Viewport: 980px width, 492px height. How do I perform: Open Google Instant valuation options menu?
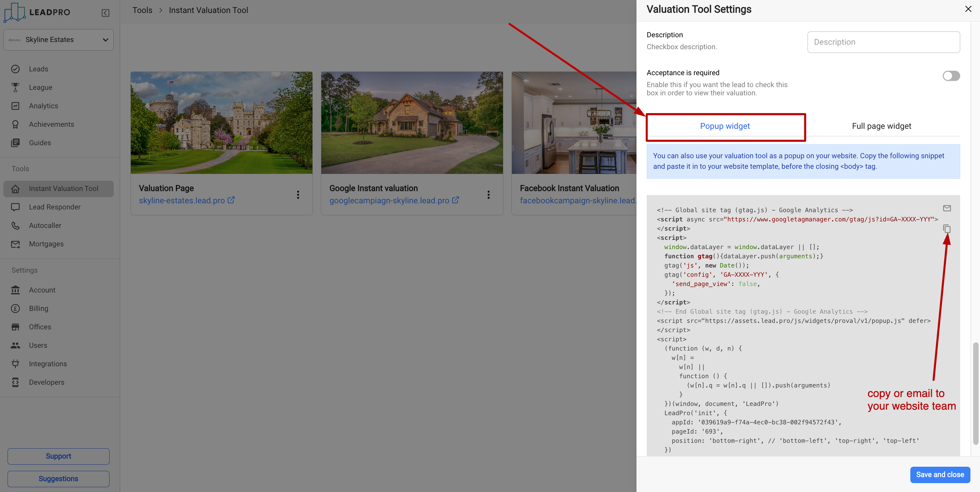click(x=489, y=195)
